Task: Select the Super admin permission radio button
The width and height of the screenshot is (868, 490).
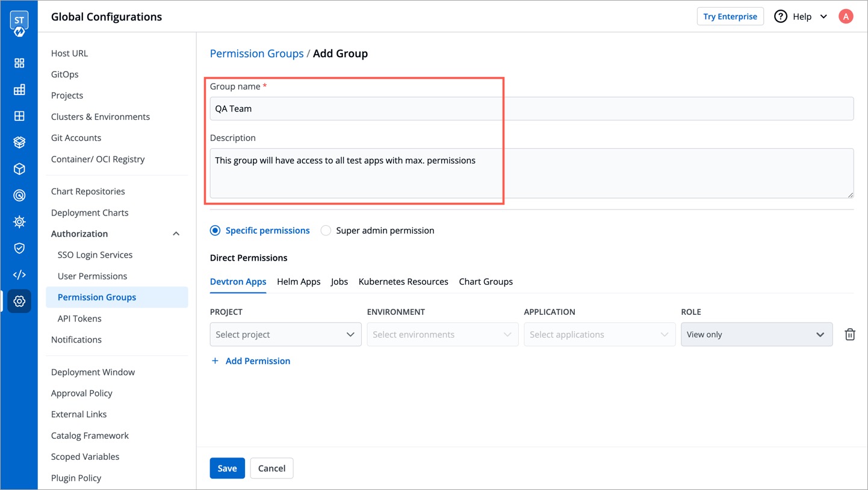Action: [326, 231]
